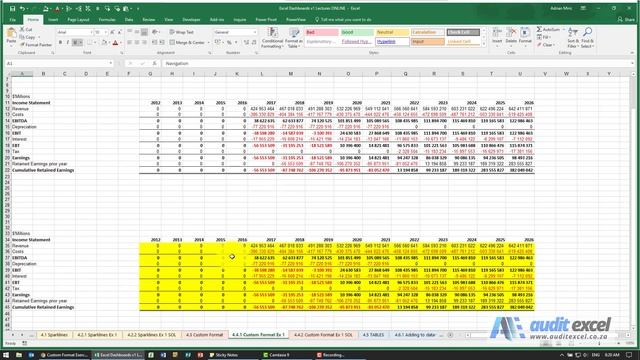Open the File tab
The width and height of the screenshot is (640, 360).
13,20
